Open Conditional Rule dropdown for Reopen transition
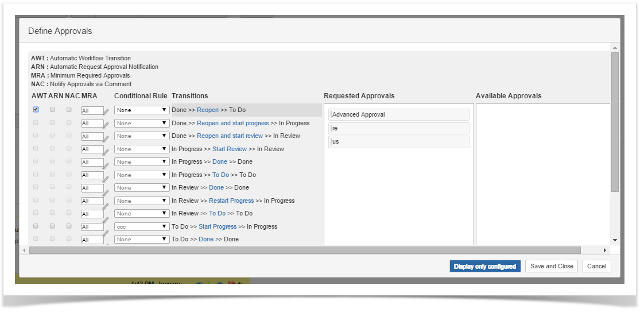This screenshot has height=312, width=644. [x=141, y=110]
